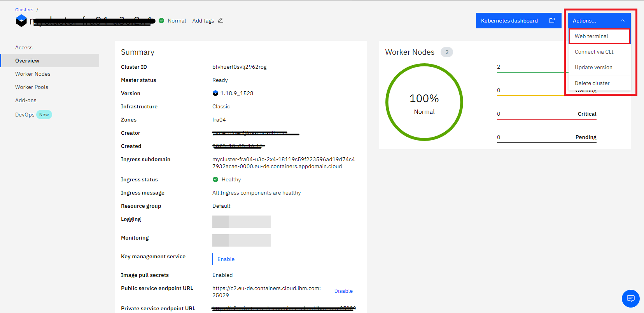Image resolution: width=644 pixels, height=313 pixels.
Task: Click the pencil icon next to Add tags
Action: [220, 21]
